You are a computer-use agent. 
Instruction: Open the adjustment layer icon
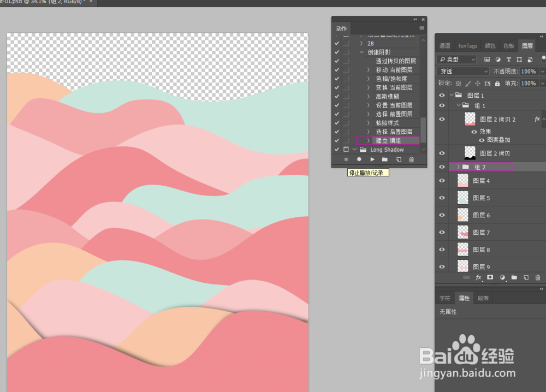tap(501, 278)
